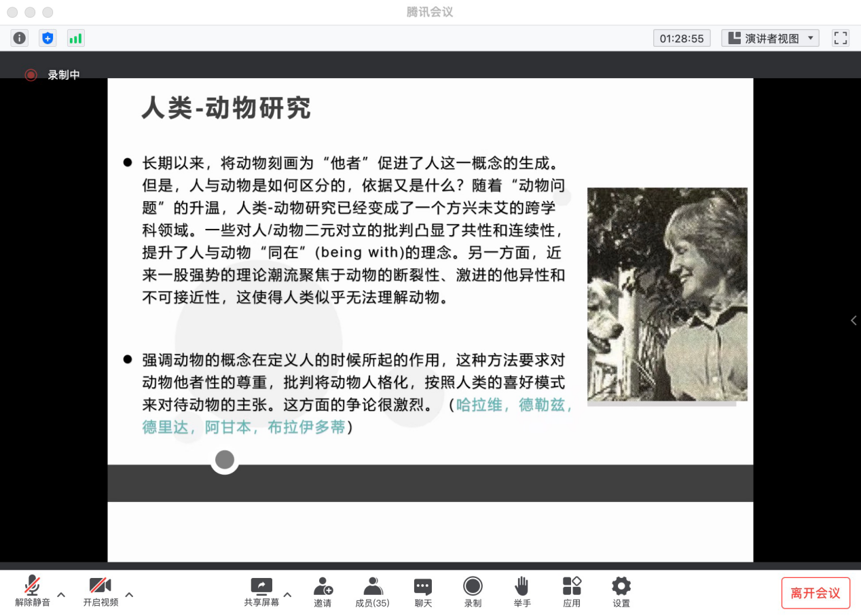This screenshot has width=861, height=616.
Task: Open the speaker view (演讲者视图) dropdown
Action: (770, 38)
